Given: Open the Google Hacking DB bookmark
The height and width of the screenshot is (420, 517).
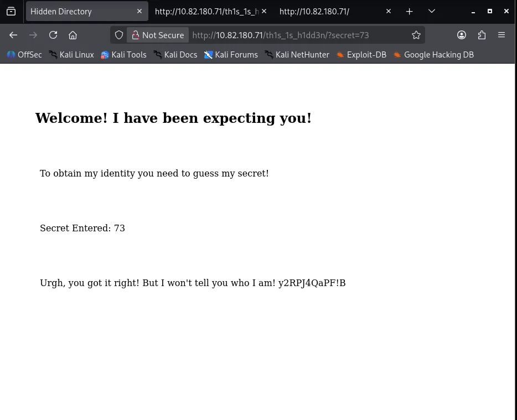Looking at the screenshot, I should pos(433,55).
